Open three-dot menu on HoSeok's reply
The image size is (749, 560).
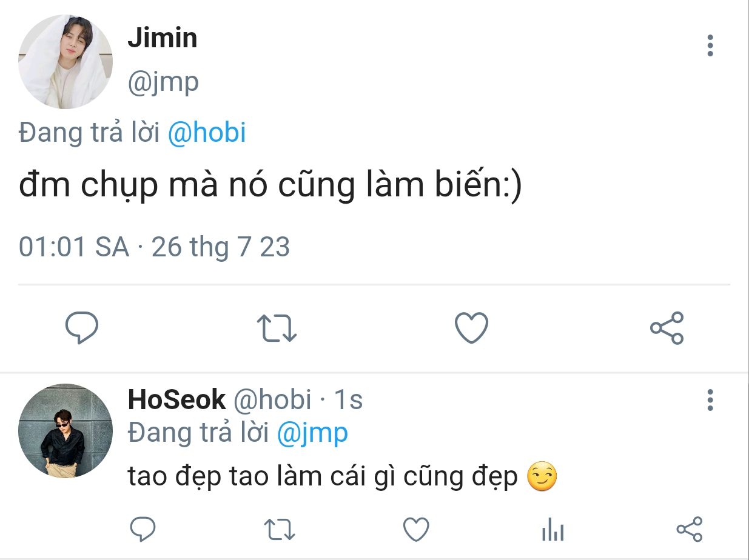click(x=710, y=401)
